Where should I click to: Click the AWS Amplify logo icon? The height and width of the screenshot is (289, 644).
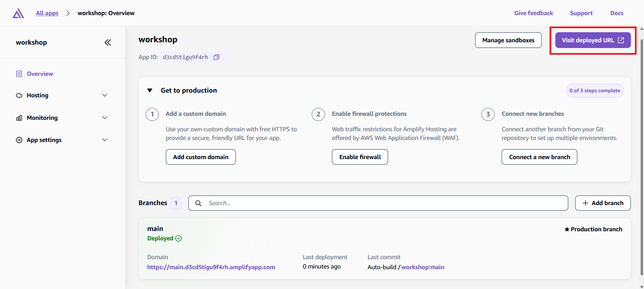pos(18,13)
